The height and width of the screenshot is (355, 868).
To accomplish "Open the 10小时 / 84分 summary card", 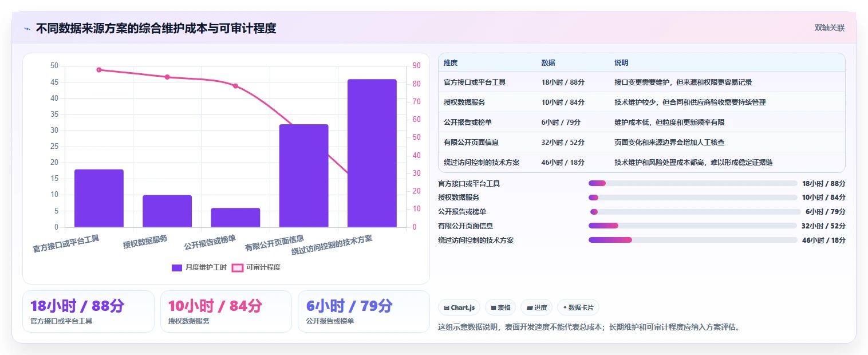I will click(x=226, y=311).
